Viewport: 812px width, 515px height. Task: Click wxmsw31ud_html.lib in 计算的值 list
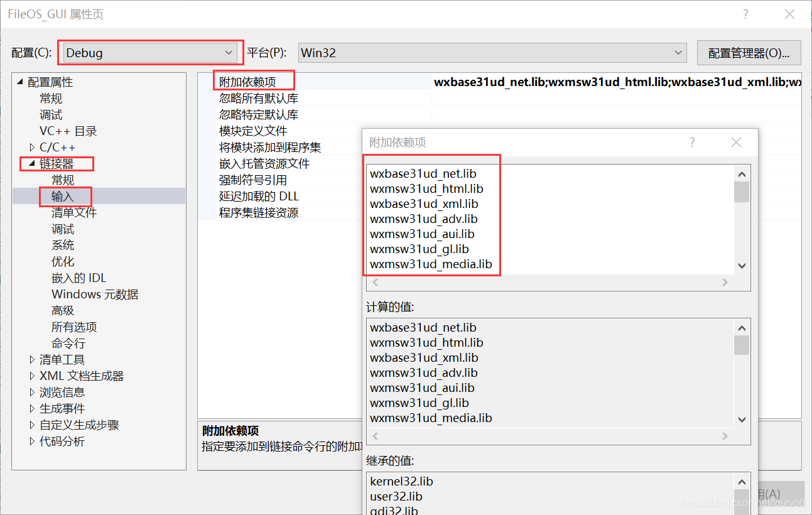(427, 342)
